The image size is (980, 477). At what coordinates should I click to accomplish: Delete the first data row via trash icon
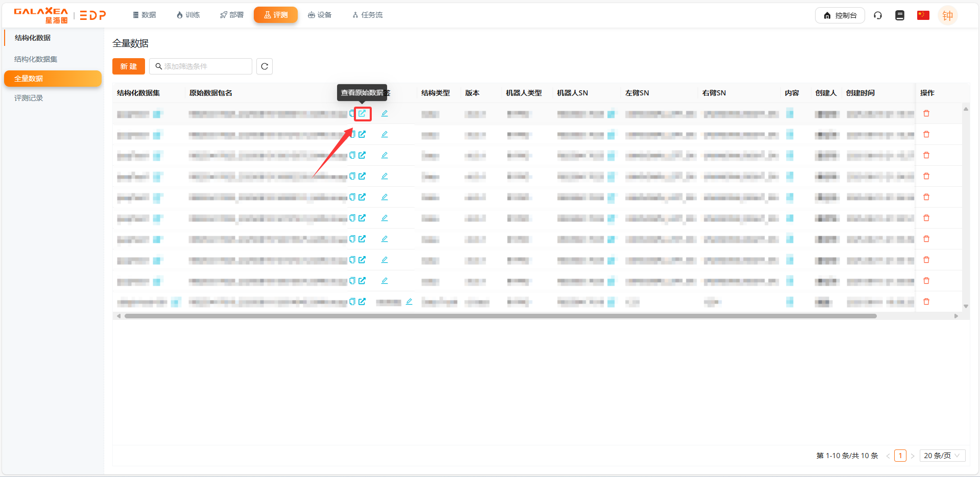point(926,113)
